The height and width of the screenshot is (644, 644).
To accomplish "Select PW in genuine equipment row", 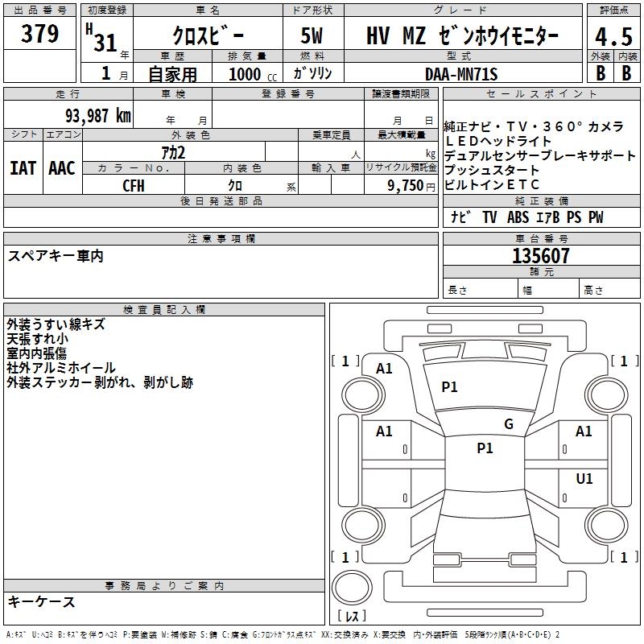I will pos(596,217).
